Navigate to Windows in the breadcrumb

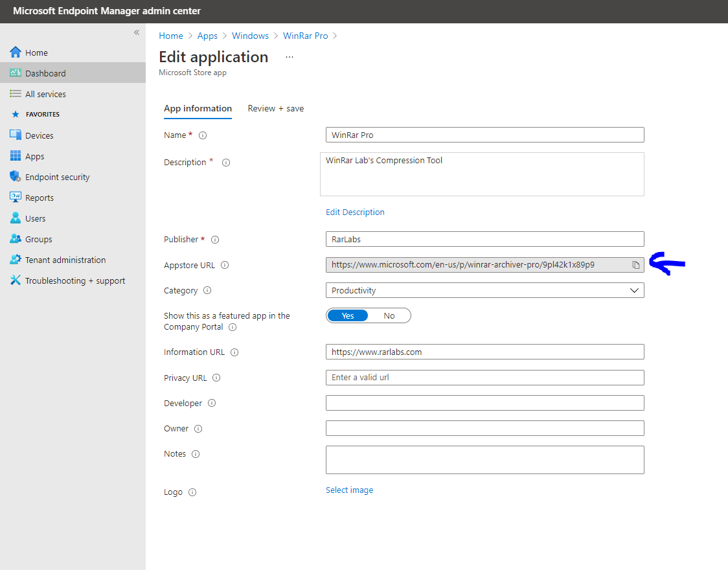pyautogui.click(x=250, y=36)
